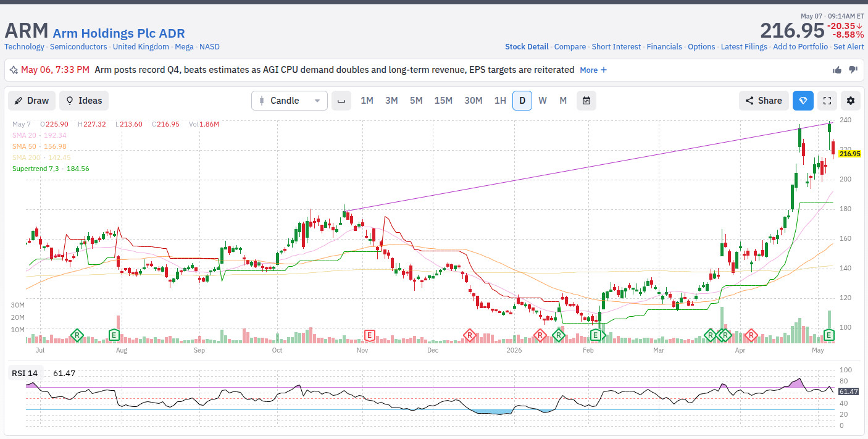Screen dimensions: 868x439
Task: Select the Supertrend 7,3 indicator label
Action: point(51,169)
